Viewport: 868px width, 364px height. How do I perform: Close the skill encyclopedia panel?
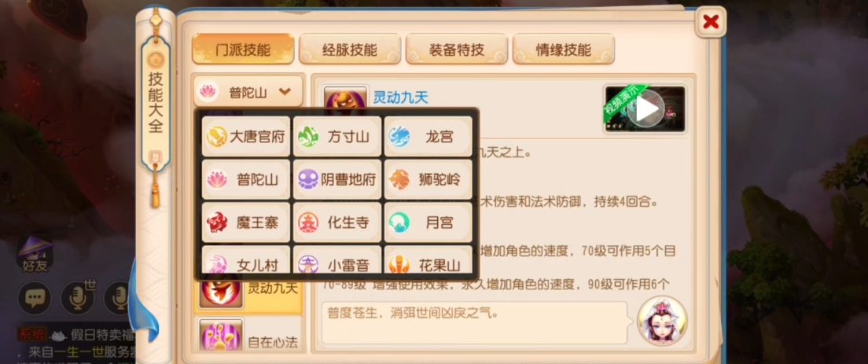click(x=710, y=22)
